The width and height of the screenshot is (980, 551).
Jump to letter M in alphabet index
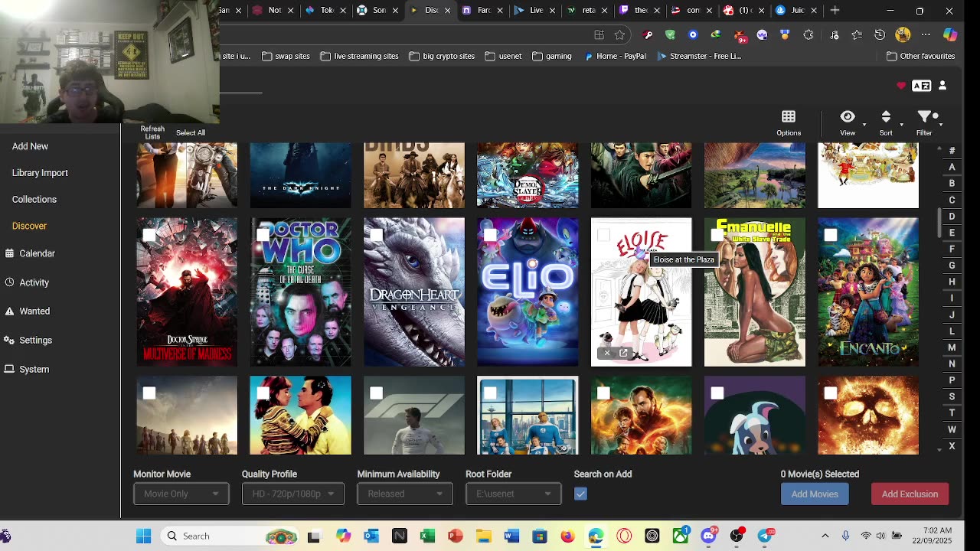click(x=952, y=347)
